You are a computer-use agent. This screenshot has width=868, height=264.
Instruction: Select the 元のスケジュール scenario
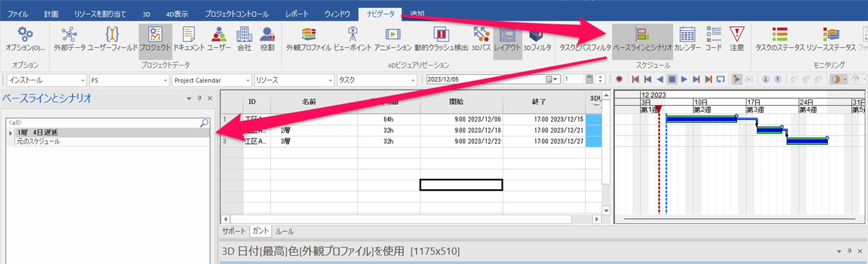pyautogui.click(x=39, y=142)
